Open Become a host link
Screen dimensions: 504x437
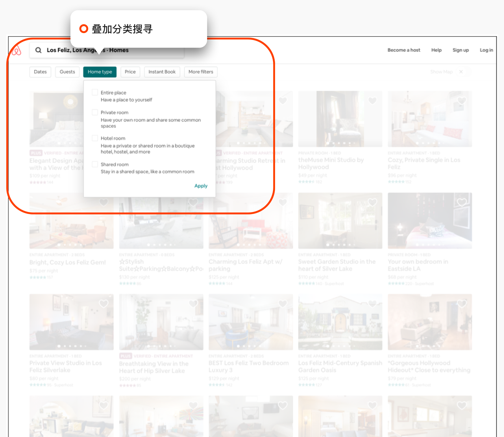pyautogui.click(x=404, y=50)
